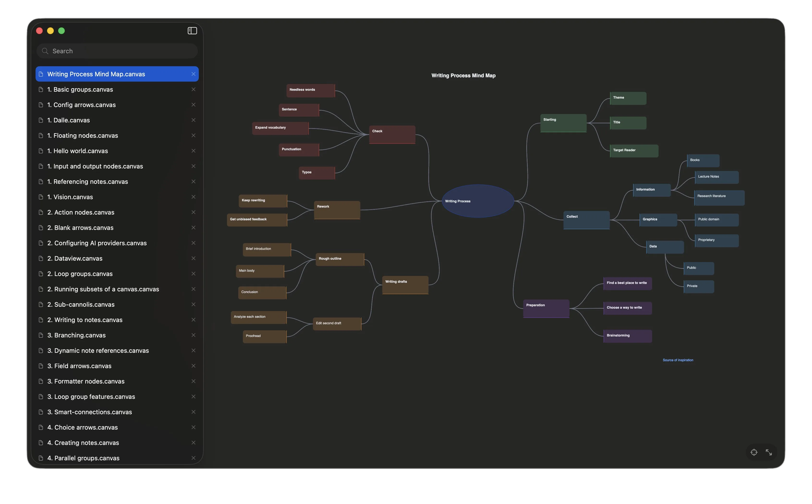Close 3. Branching.canvas with X
This screenshot has height=504, width=812.
(x=194, y=335)
